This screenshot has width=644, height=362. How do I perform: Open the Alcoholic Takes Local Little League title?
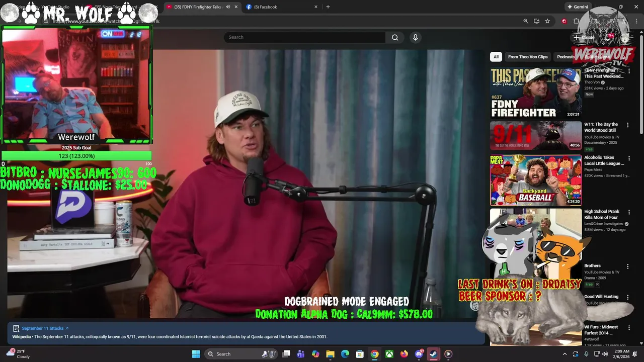coord(604,160)
